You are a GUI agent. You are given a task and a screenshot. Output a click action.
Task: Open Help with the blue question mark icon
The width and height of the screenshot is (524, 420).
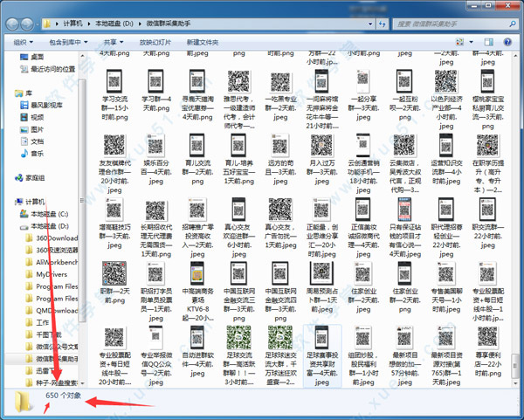tap(507, 42)
